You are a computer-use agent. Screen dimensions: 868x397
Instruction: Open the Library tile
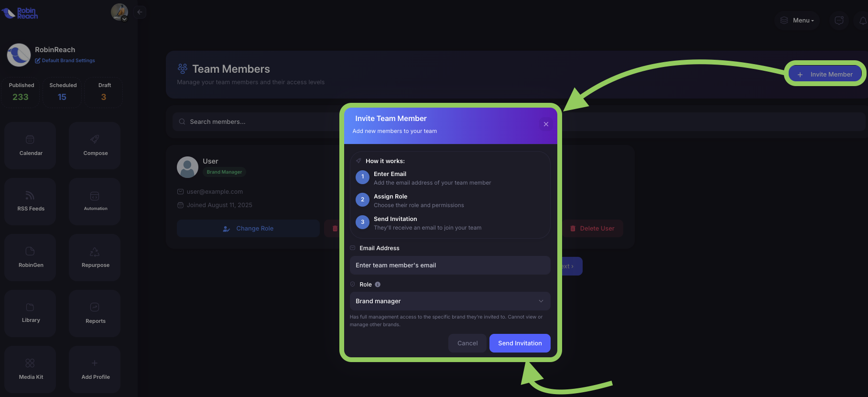click(31, 313)
